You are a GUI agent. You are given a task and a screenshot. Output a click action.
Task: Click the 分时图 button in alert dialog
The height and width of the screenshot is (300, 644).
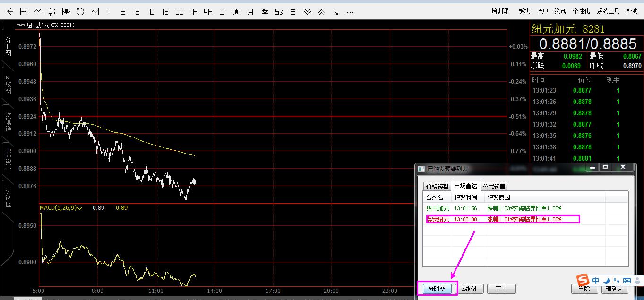437,289
